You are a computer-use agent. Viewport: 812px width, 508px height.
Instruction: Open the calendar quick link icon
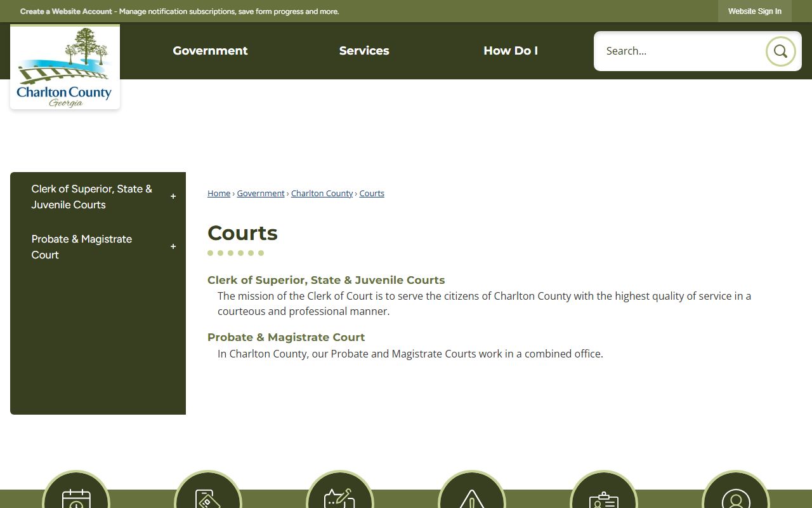click(x=76, y=490)
